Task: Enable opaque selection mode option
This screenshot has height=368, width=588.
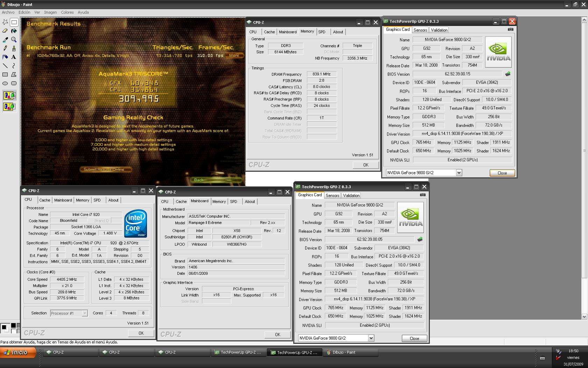Action: pos(9,95)
